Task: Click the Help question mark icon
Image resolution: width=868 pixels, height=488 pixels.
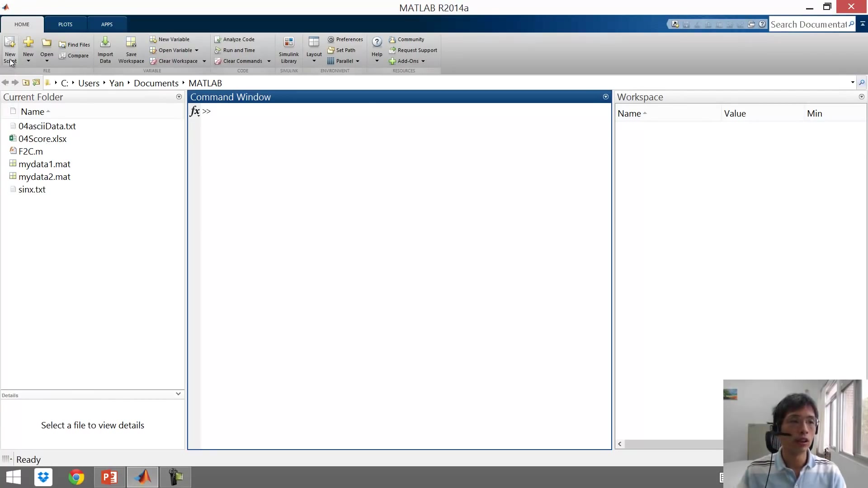Action: (377, 42)
